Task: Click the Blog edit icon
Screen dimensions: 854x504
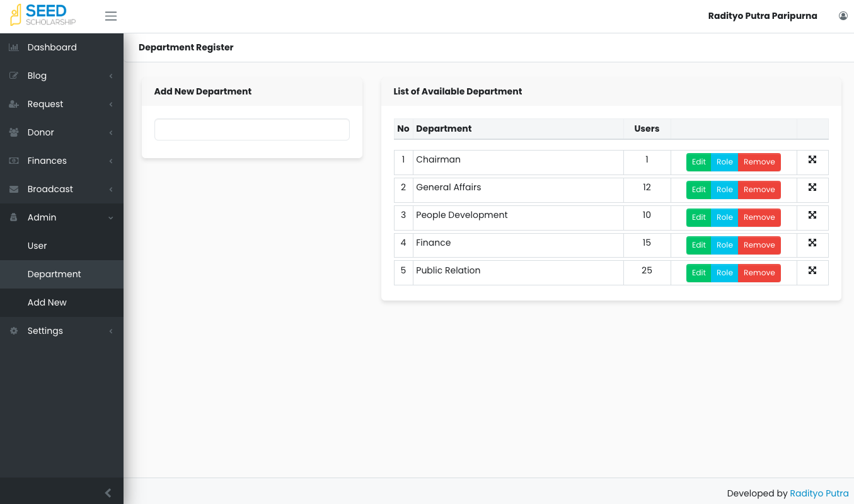Action: point(14,76)
